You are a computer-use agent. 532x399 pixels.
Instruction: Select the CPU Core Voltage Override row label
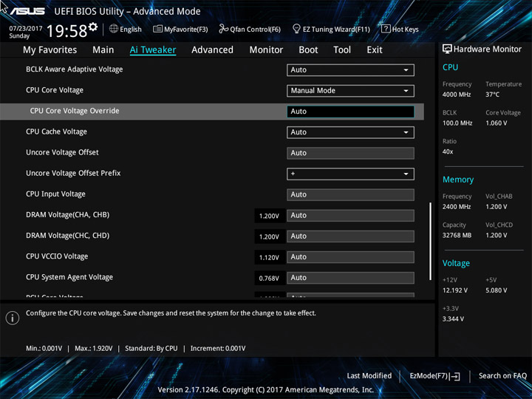pos(75,111)
